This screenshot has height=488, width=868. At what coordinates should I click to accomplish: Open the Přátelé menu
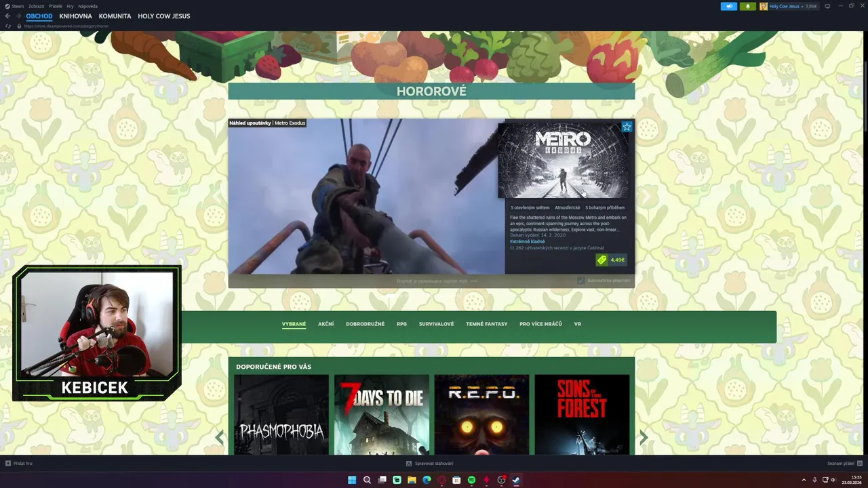56,6
